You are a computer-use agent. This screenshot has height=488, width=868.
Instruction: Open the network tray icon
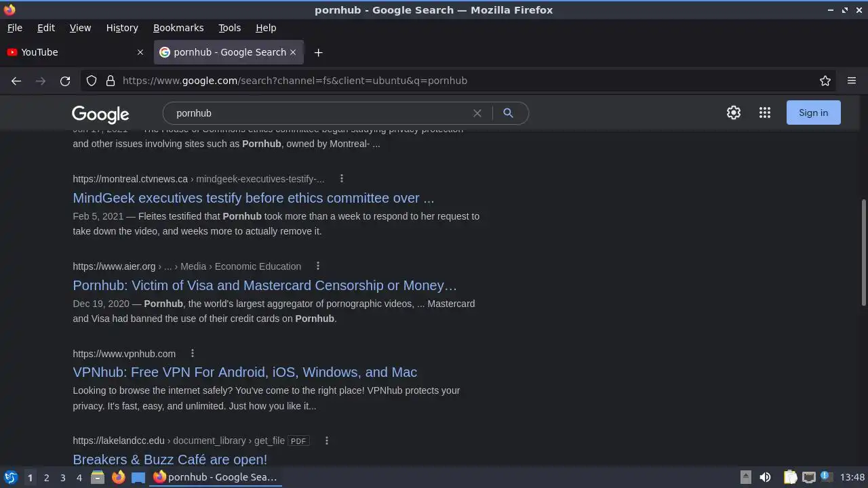click(808, 477)
